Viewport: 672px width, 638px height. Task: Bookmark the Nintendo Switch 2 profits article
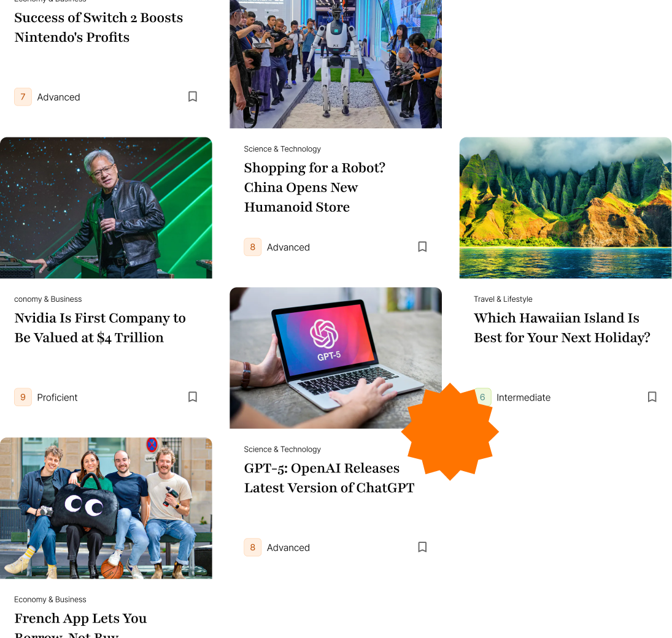coord(193,96)
